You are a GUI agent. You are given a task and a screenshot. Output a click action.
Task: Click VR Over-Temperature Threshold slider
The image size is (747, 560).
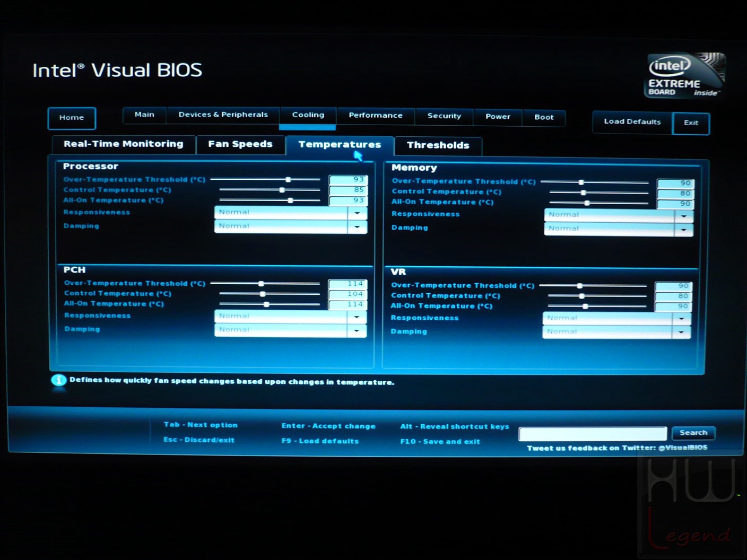(593, 286)
